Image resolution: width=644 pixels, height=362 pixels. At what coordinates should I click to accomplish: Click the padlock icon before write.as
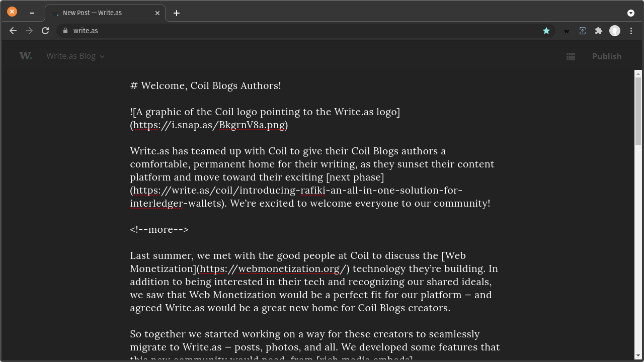65,31
